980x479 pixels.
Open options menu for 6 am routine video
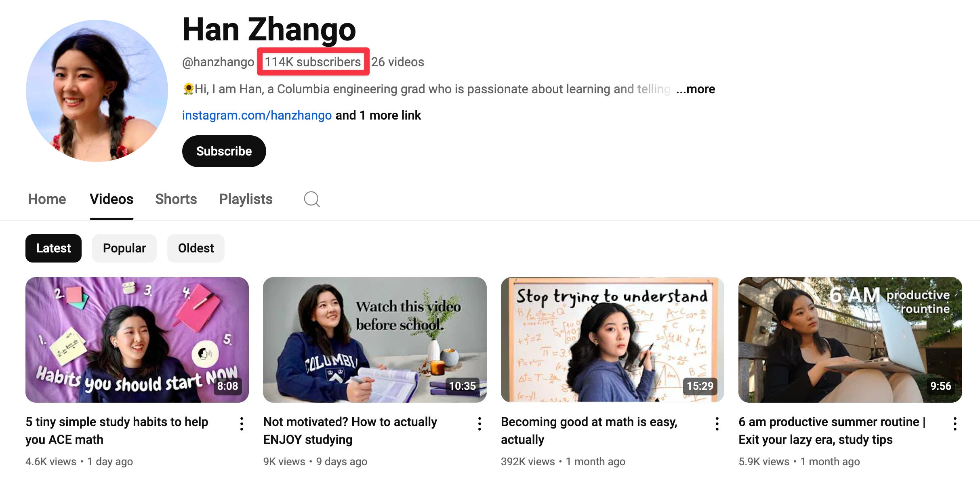click(955, 424)
